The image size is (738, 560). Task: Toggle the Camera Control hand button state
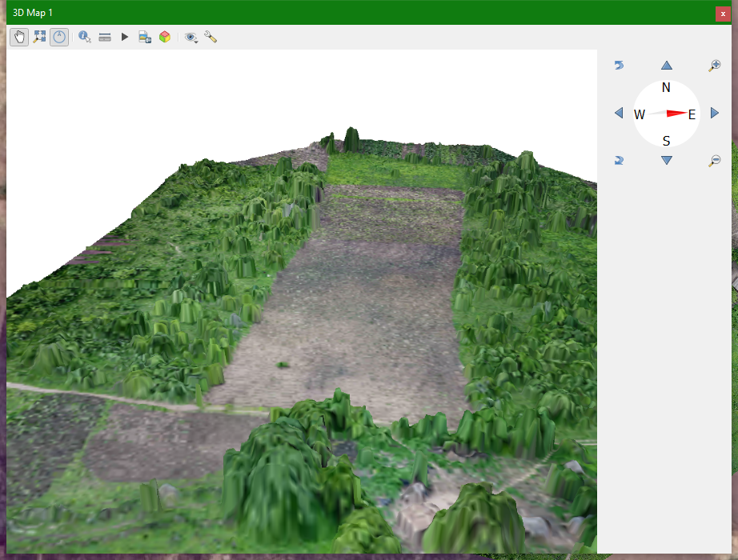click(x=18, y=36)
